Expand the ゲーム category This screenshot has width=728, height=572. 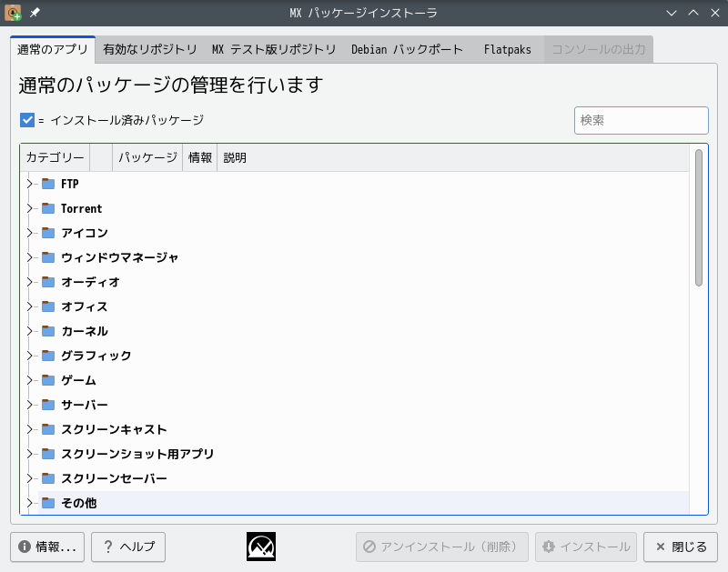click(x=29, y=380)
